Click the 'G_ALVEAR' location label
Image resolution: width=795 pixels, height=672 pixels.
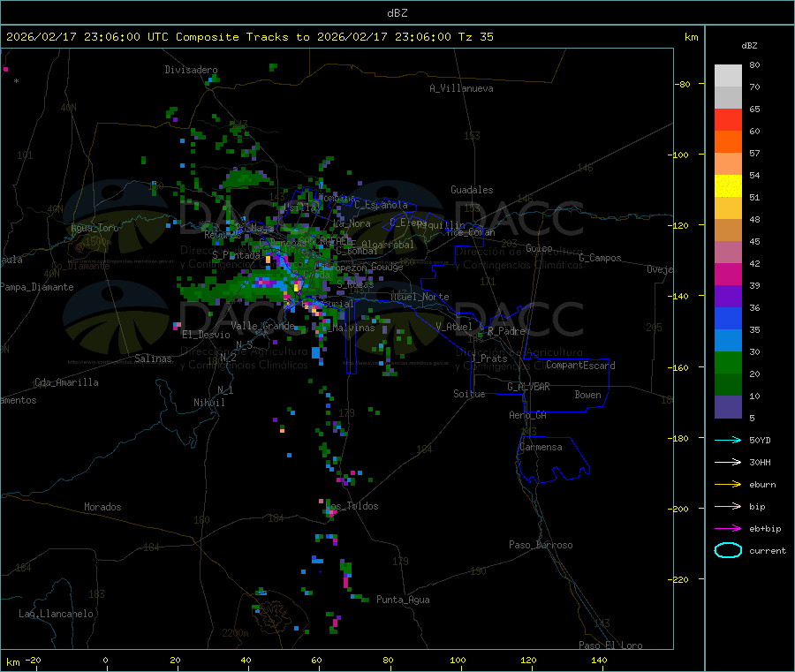point(528,387)
